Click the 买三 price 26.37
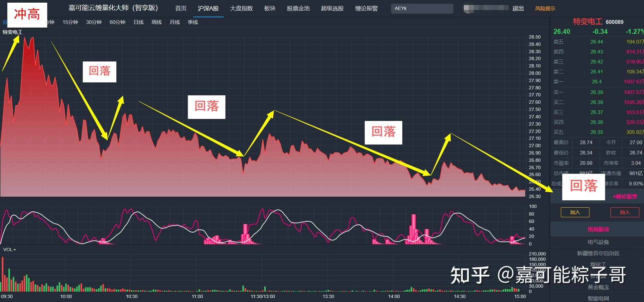 pos(596,112)
